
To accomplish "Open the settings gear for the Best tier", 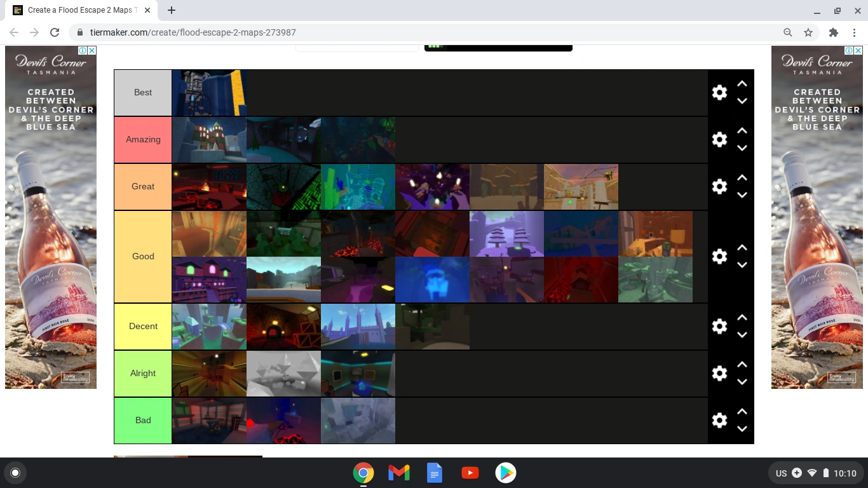I will point(719,92).
